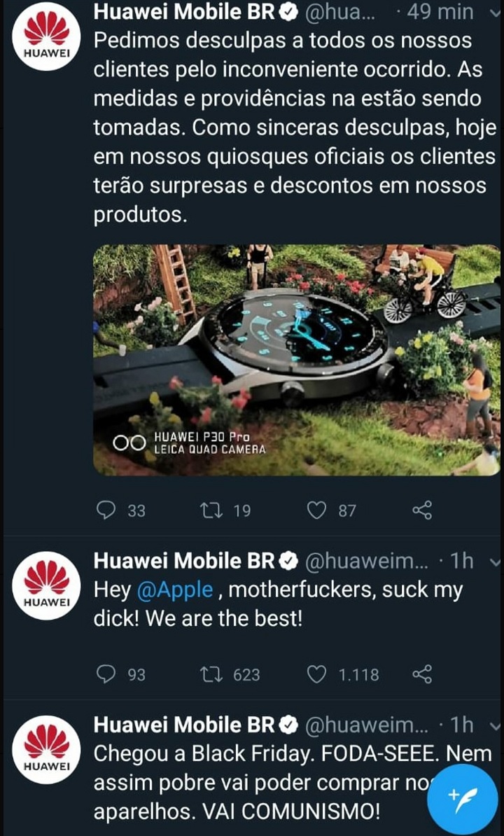Open the Huawei watch photo in the tweet
This screenshot has width=504, height=836.
pos(297,360)
